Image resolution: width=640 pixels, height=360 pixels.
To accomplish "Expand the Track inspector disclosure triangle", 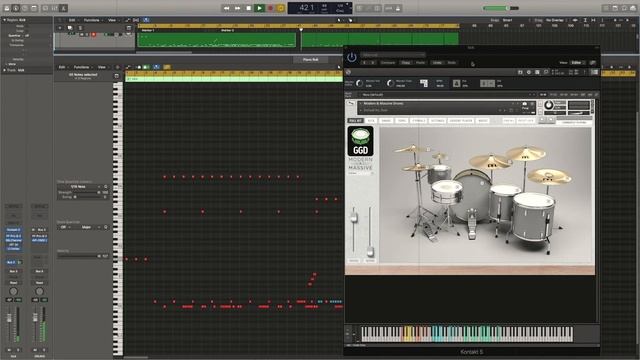I will [x=4, y=70].
